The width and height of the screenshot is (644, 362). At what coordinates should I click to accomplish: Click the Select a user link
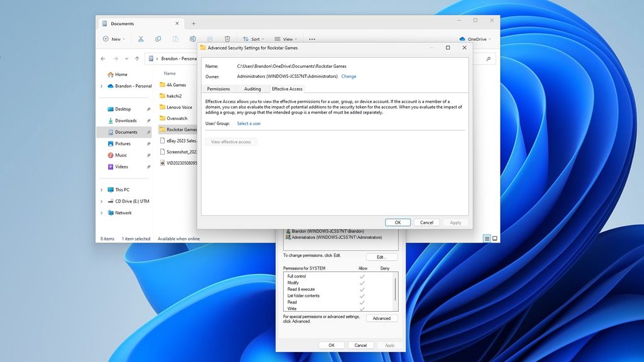[248, 123]
